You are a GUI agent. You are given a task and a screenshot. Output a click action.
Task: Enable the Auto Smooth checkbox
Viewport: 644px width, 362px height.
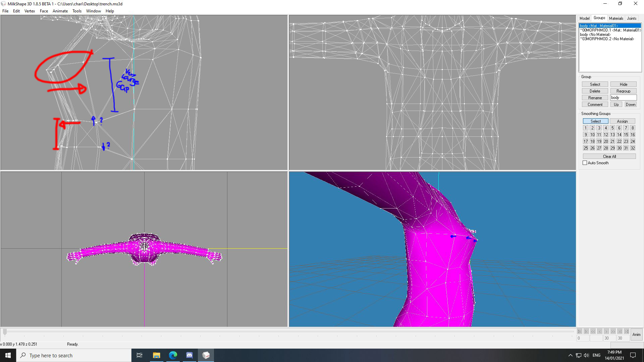(x=585, y=163)
